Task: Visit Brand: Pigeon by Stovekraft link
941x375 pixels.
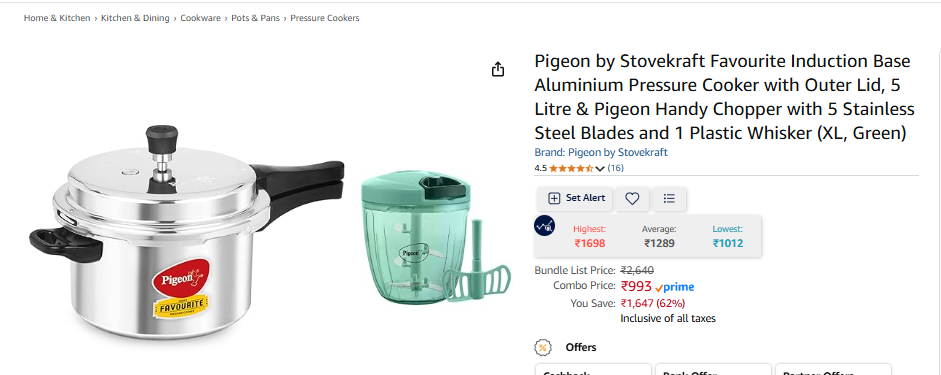Action: coord(601,152)
